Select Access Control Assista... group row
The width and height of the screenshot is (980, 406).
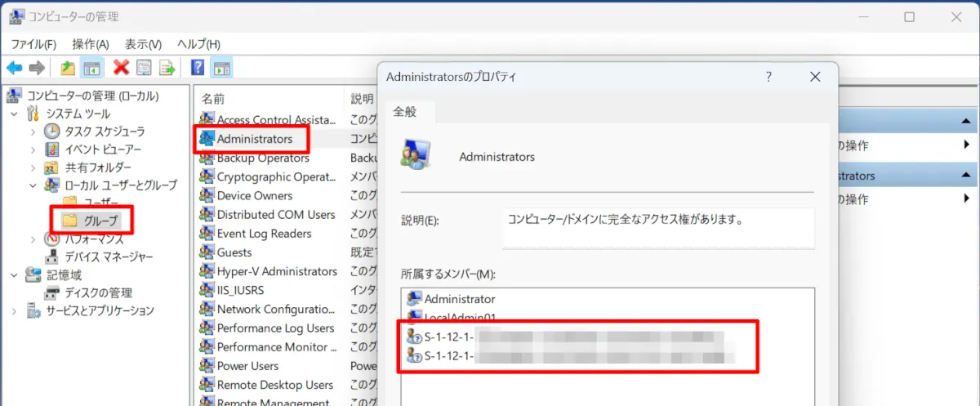tap(277, 120)
